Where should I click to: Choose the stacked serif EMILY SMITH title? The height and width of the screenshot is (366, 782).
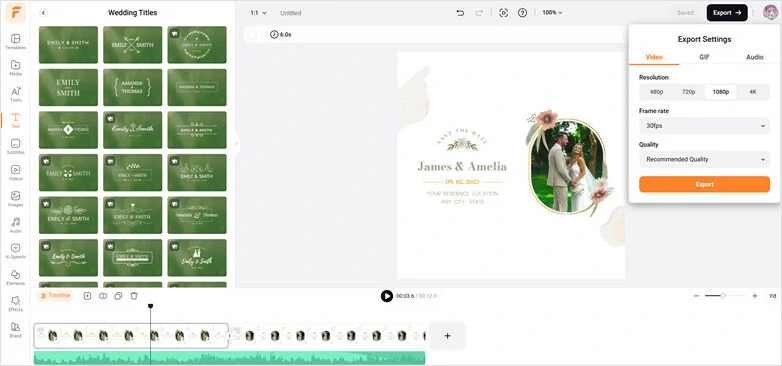coord(68,87)
